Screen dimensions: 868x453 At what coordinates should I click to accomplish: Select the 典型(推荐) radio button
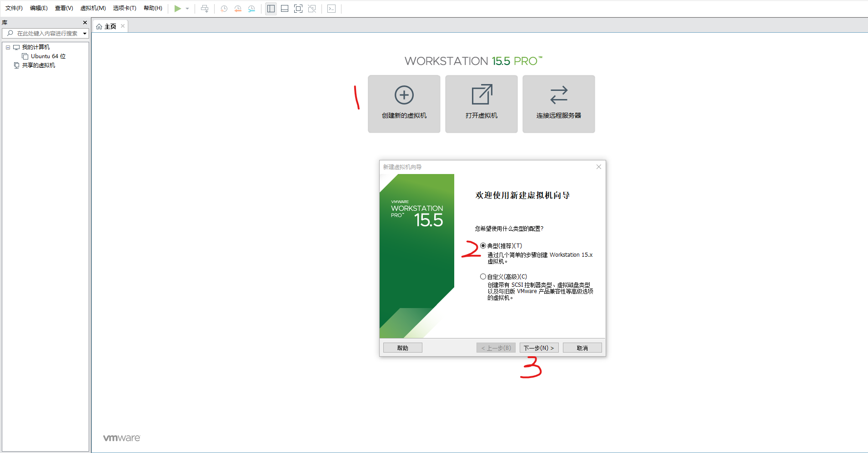tap(483, 245)
